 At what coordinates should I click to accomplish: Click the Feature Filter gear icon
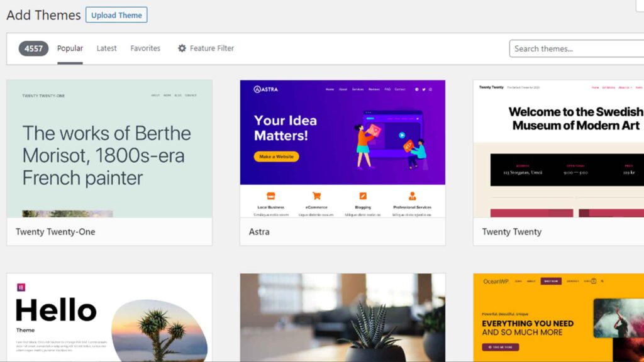182,48
